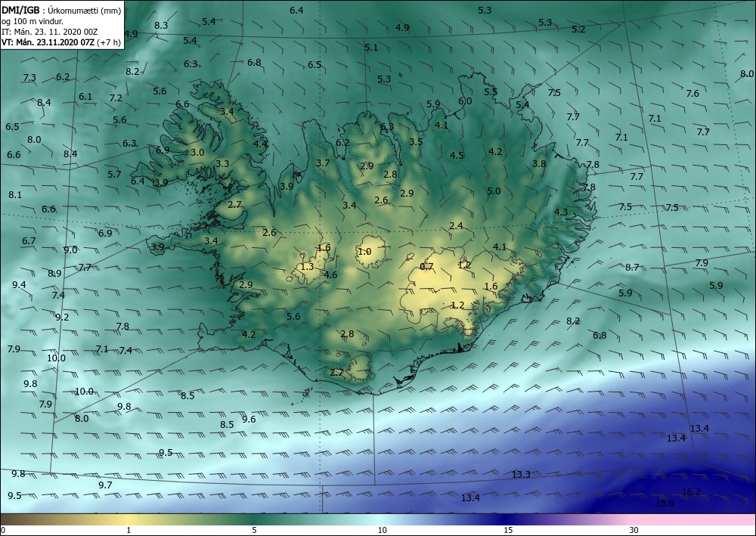
Task: Click the color scale label '0'
Action: (3, 530)
